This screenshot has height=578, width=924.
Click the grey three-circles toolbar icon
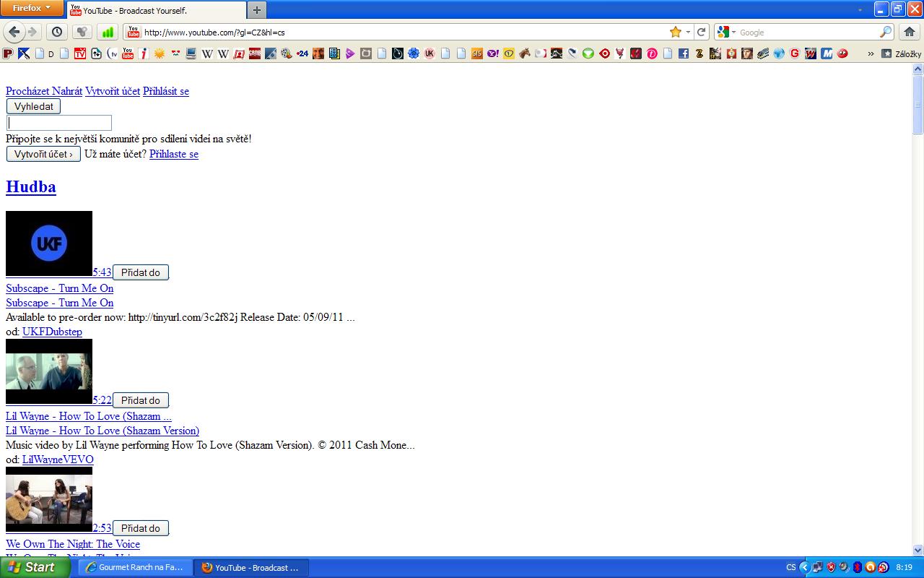point(82,32)
